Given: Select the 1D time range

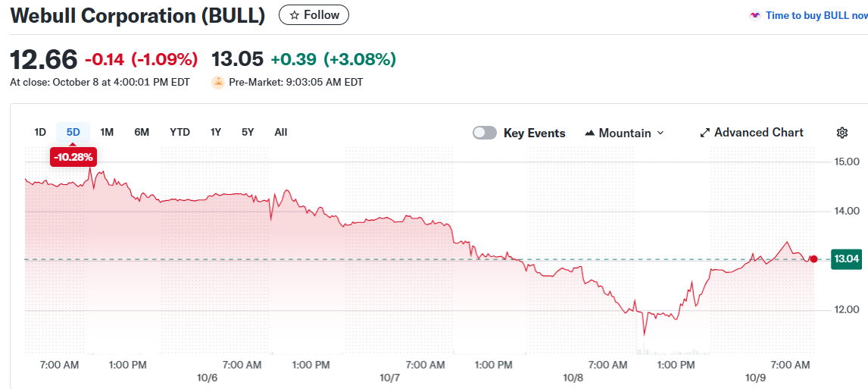Looking at the screenshot, I should 40,132.
